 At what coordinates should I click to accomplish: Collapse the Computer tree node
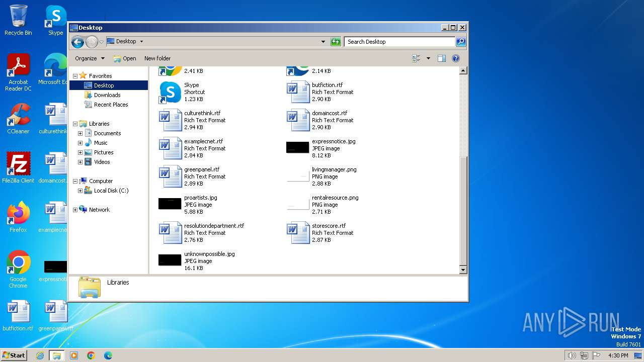(75, 181)
